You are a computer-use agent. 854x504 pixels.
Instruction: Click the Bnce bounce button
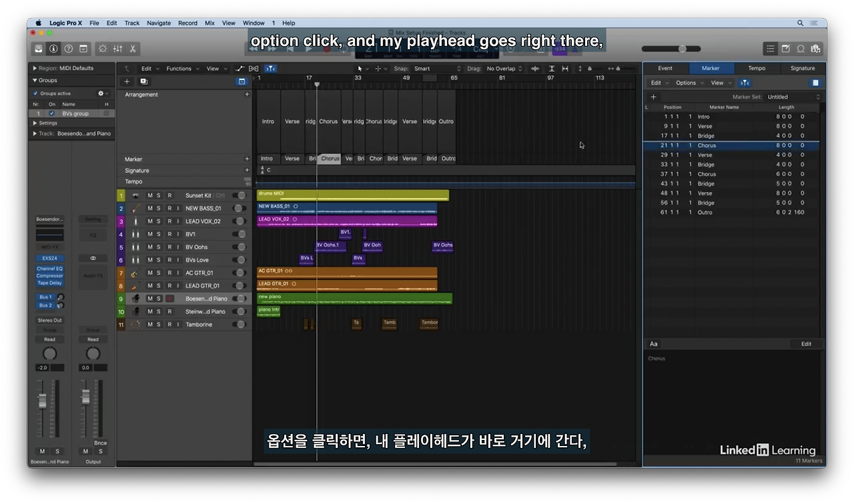100,443
